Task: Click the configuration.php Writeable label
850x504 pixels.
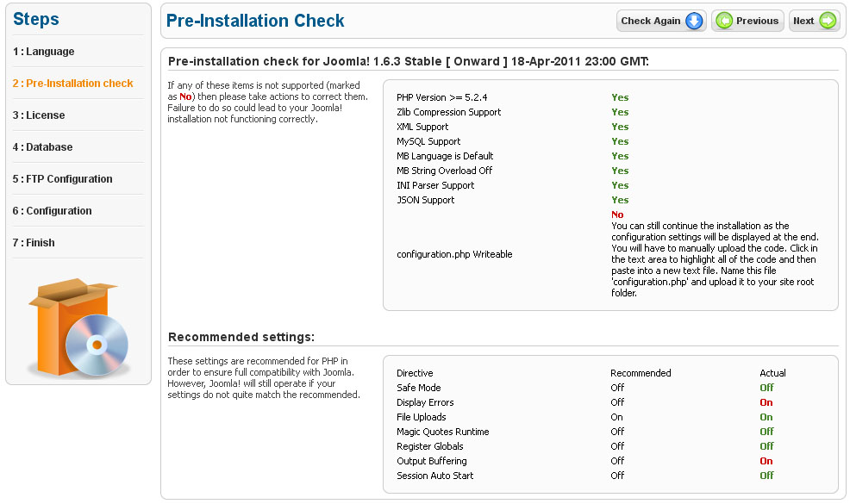Action: (454, 254)
